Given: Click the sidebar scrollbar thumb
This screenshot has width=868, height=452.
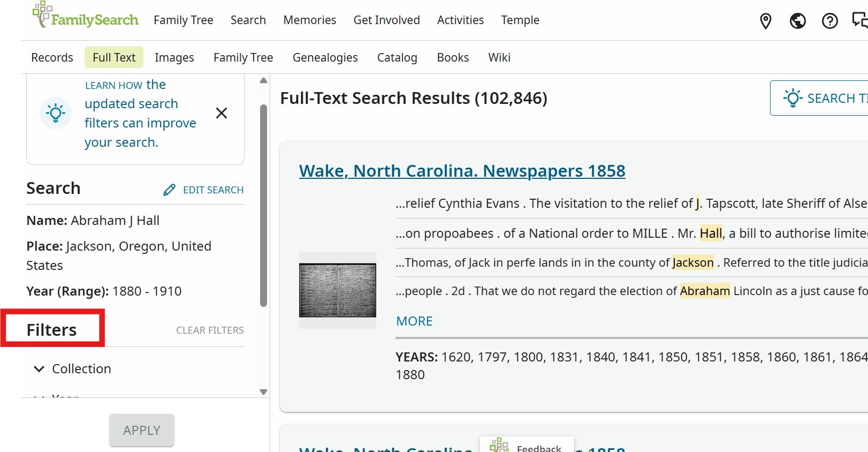Looking at the screenshot, I should point(263,206).
